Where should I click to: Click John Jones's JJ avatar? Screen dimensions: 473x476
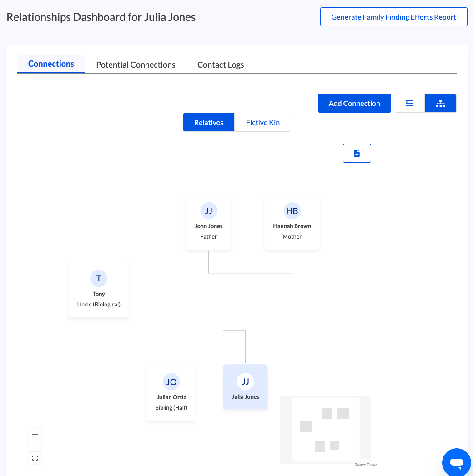coord(209,211)
